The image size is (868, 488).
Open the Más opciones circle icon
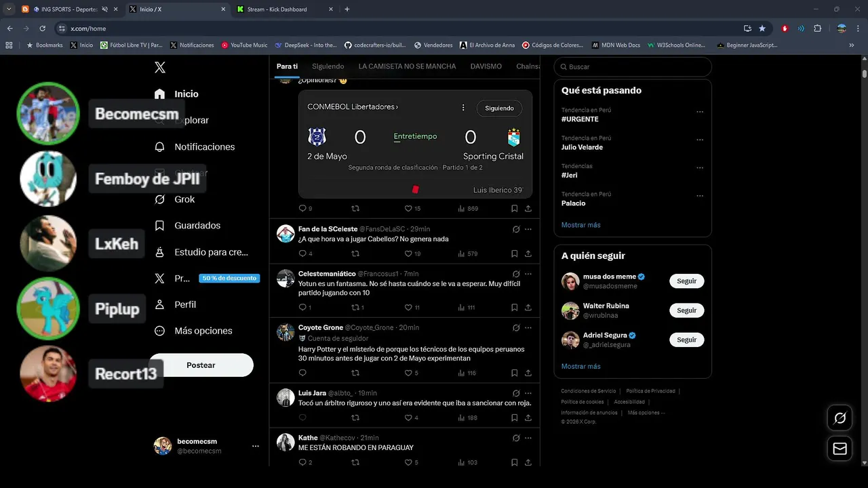(160, 331)
